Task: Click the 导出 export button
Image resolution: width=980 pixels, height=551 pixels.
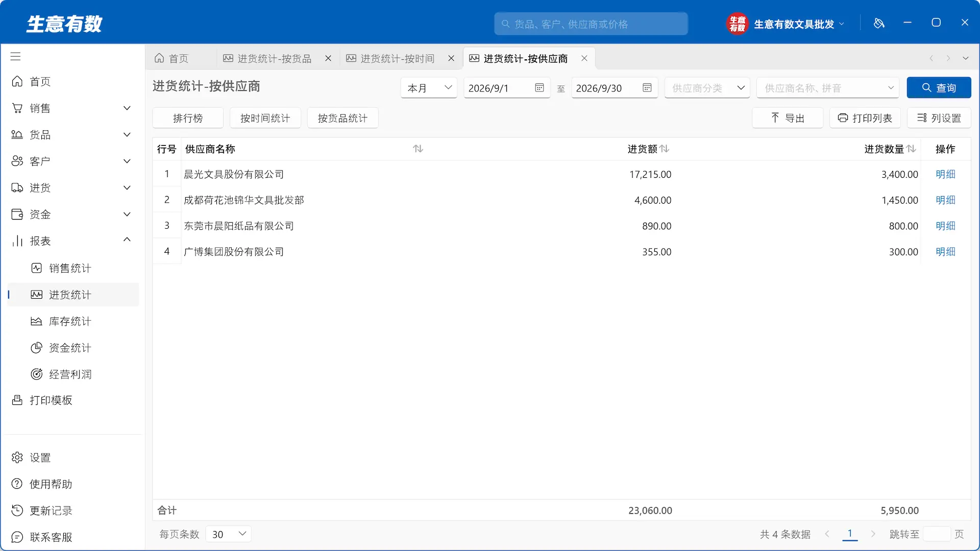Action: pyautogui.click(x=788, y=118)
